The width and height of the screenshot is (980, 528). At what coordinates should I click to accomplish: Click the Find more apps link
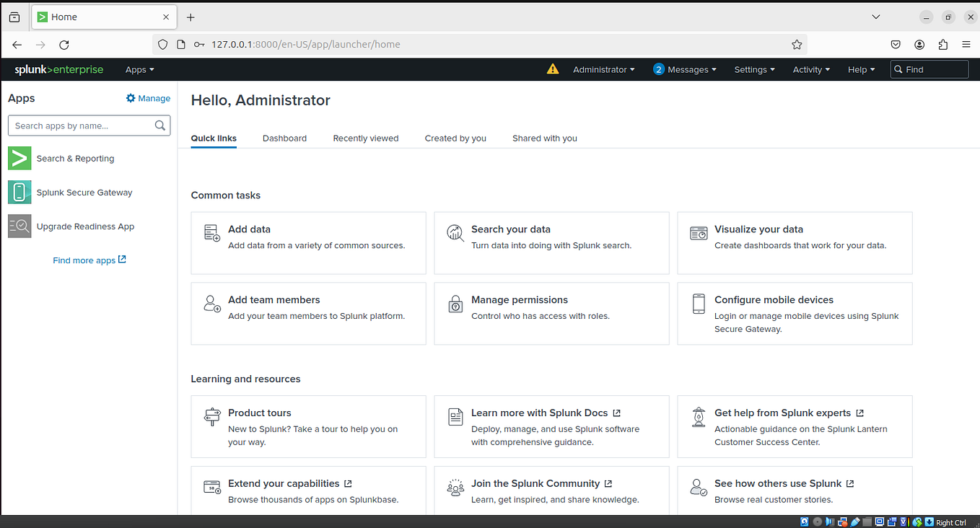[89, 260]
